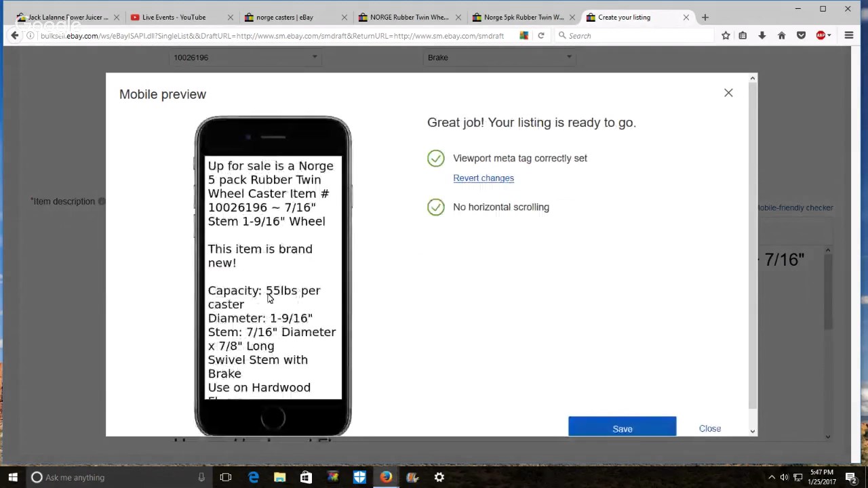Click the Cortana microphone icon

point(201,477)
